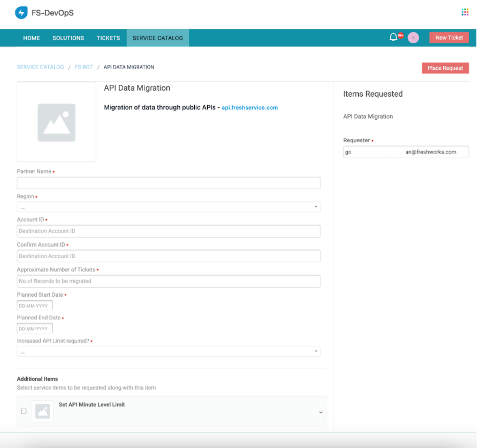477x448 pixels.
Task: Click the Additional Items heading
Action: (38, 379)
